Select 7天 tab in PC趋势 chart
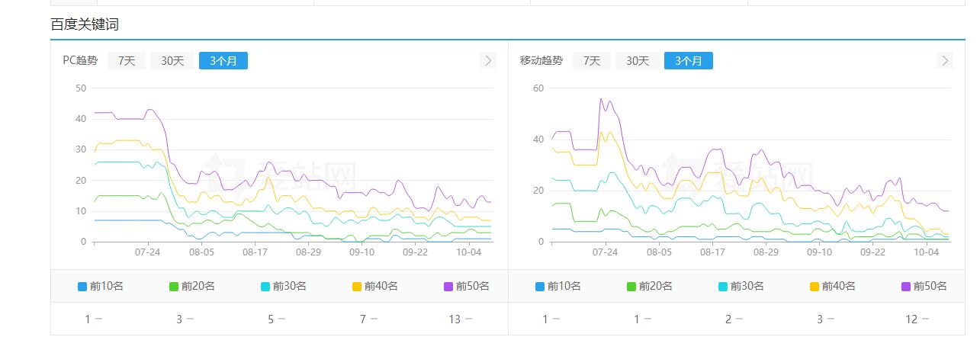 pyautogui.click(x=127, y=60)
